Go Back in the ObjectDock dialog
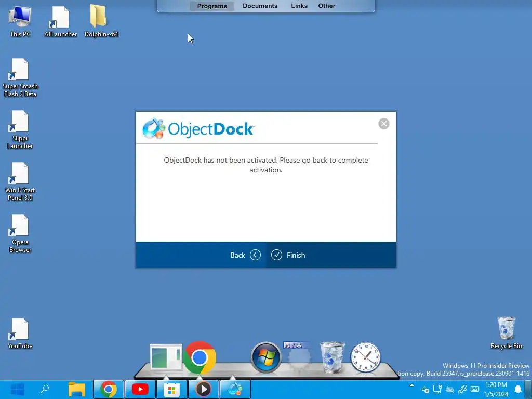Screen dimensions: 532x399 point(245,255)
